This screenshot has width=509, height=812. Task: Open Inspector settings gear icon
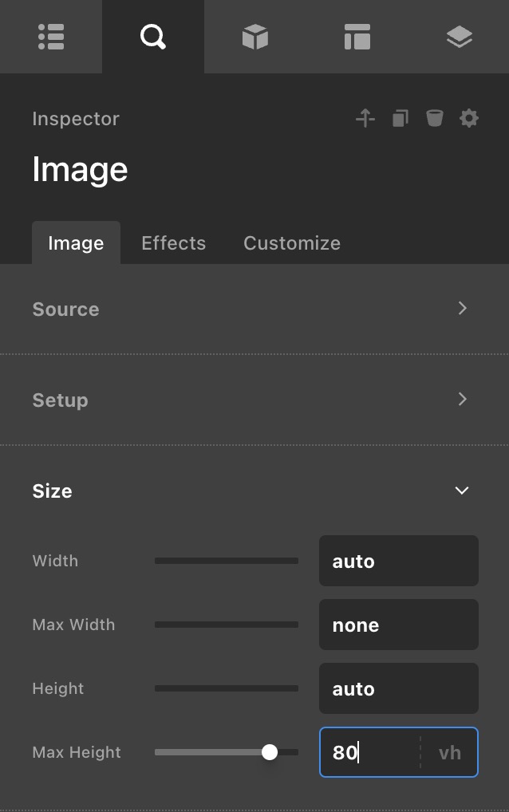(x=469, y=119)
